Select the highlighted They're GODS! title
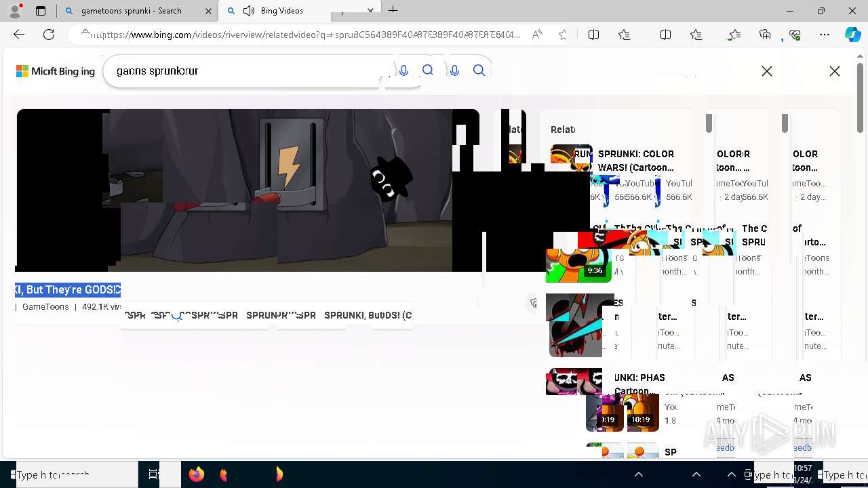Image resolution: width=868 pixels, height=488 pixels. coord(68,289)
